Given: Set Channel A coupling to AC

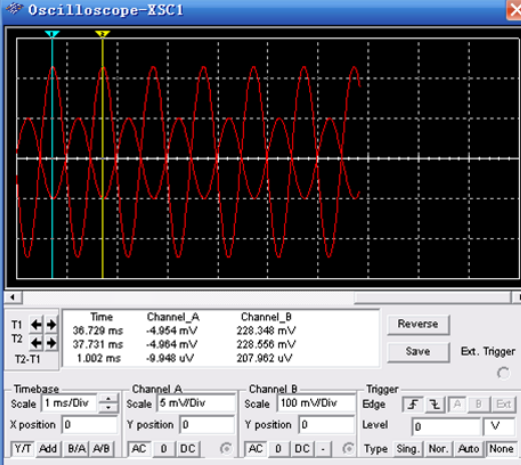Looking at the screenshot, I should 139,449.
